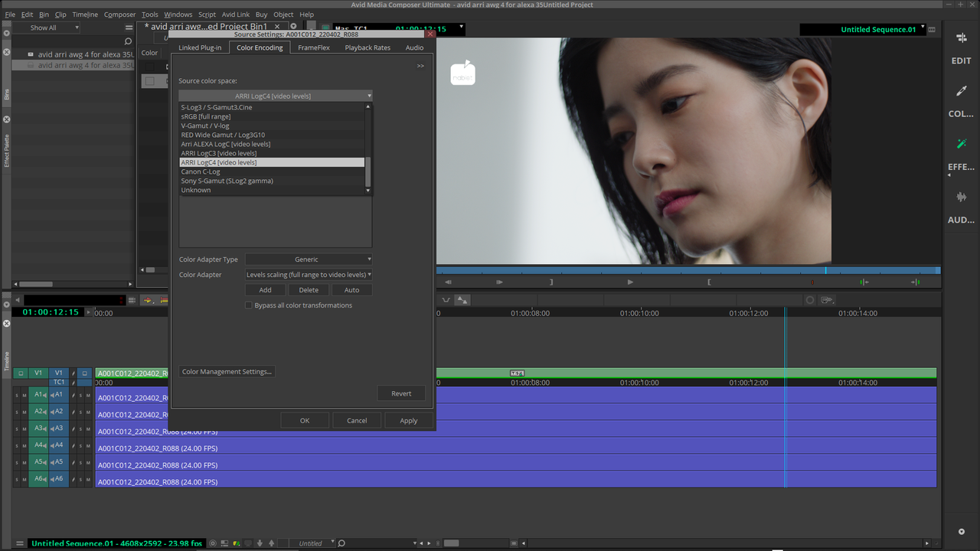Open the Untitled Sequence.01 monitor dropdown
The width and height of the screenshot is (980, 551).
click(863, 29)
